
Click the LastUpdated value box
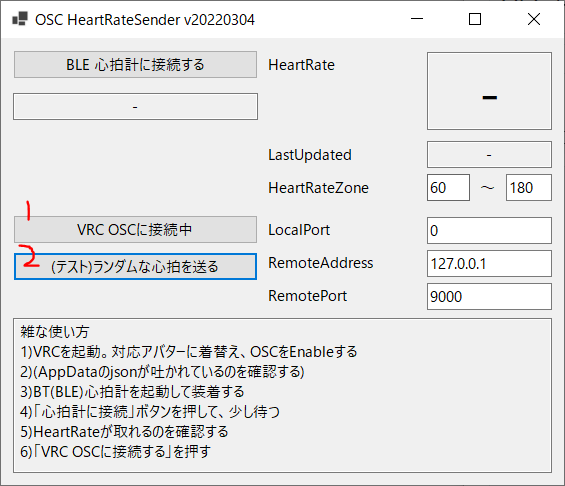point(489,155)
